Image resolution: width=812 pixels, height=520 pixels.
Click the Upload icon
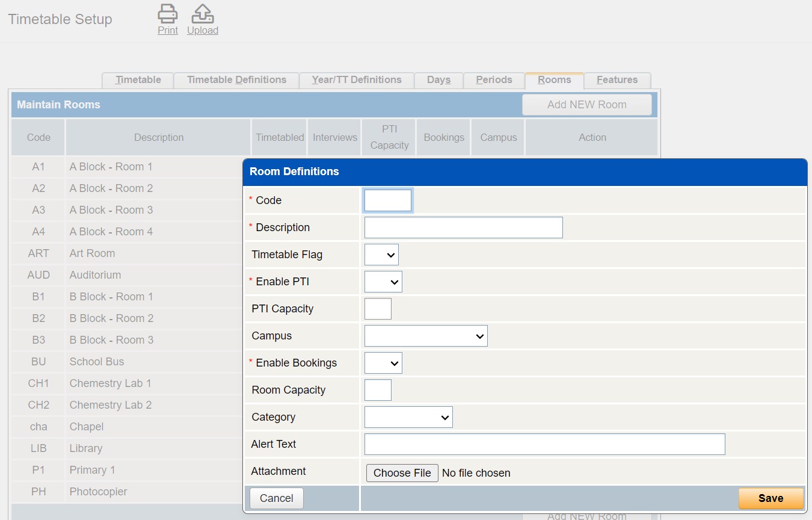(x=202, y=14)
